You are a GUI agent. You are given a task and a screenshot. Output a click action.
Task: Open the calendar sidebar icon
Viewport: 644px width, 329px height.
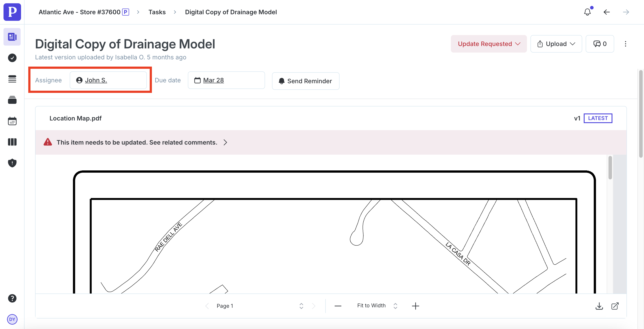click(12, 121)
